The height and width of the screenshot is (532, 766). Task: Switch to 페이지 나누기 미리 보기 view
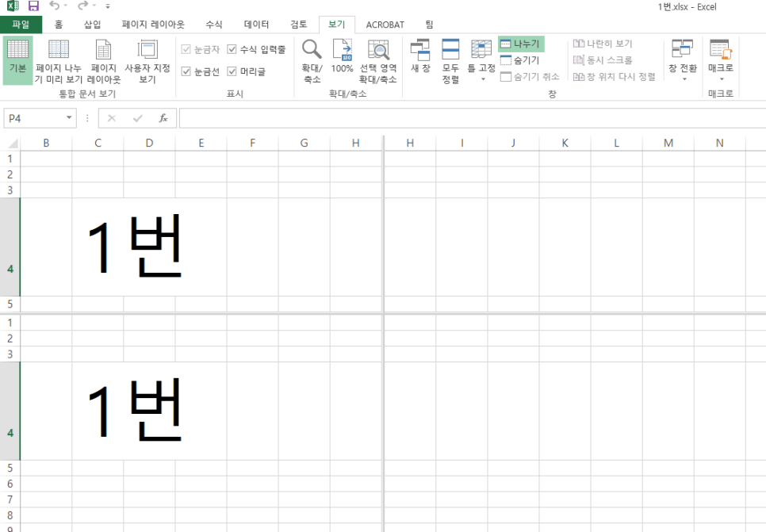pos(59,61)
